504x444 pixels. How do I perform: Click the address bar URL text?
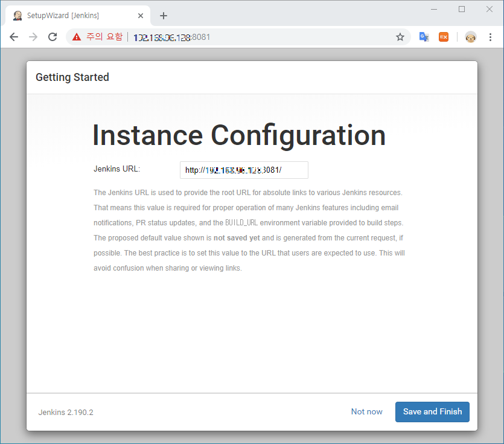pos(171,37)
